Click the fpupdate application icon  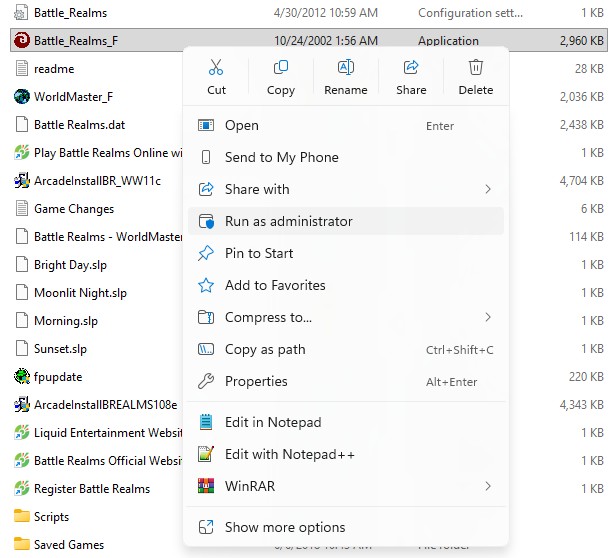[22, 376]
